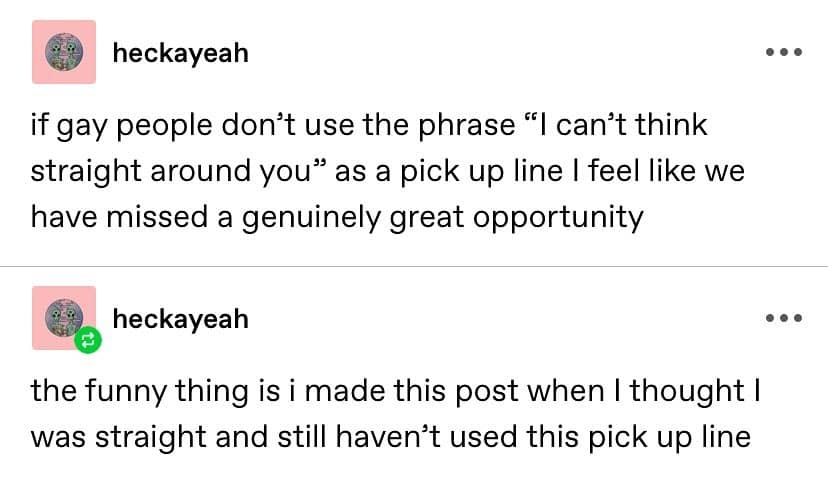Image resolution: width=828 pixels, height=497 pixels.
Task: Open heckayeah's blog from the second username
Action: [x=180, y=319]
